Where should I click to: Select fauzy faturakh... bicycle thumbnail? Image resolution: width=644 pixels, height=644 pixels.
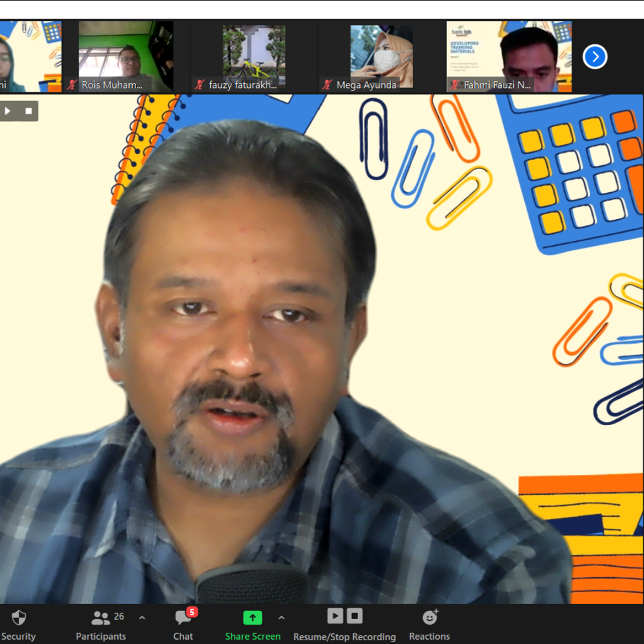click(x=254, y=56)
